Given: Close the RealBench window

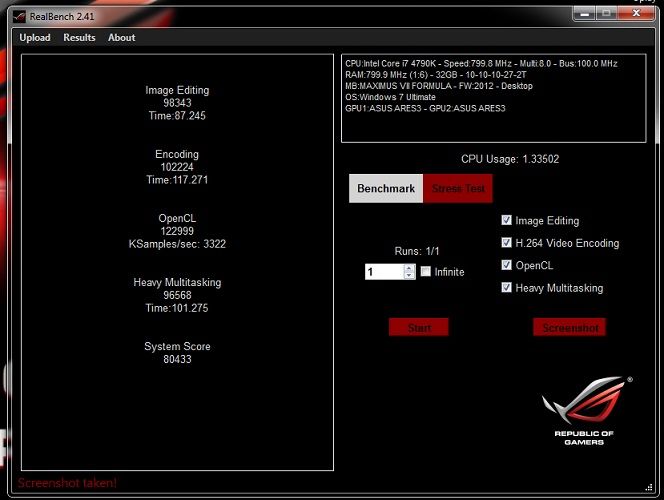Looking at the screenshot, I should (636, 14).
